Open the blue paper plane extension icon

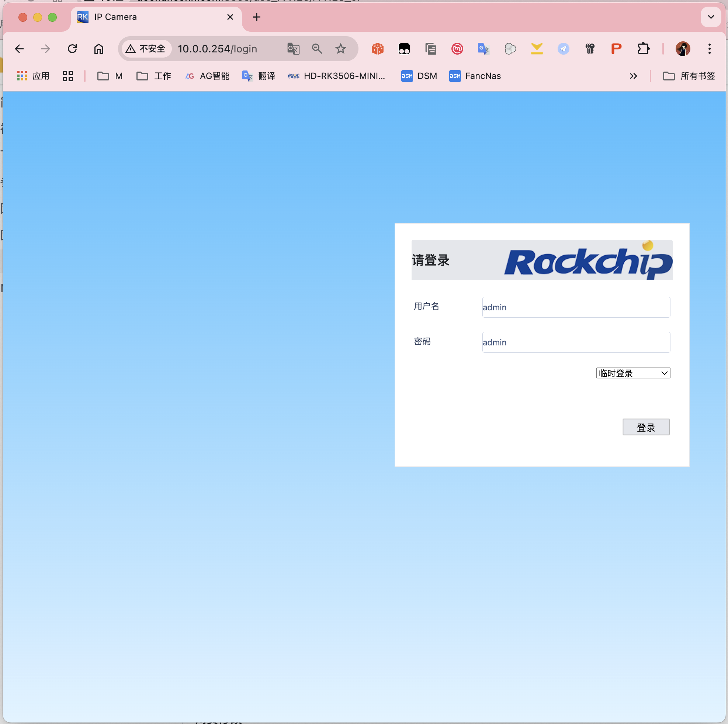tap(564, 49)
